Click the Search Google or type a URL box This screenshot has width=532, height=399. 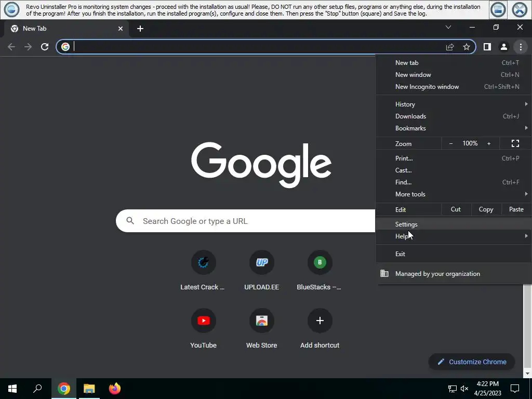246,221
